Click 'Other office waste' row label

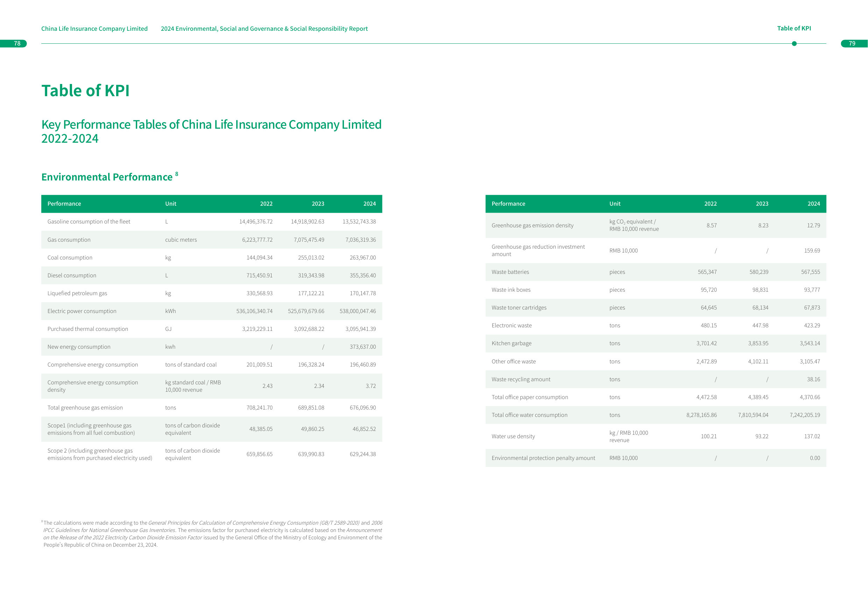tap(514, 362)
